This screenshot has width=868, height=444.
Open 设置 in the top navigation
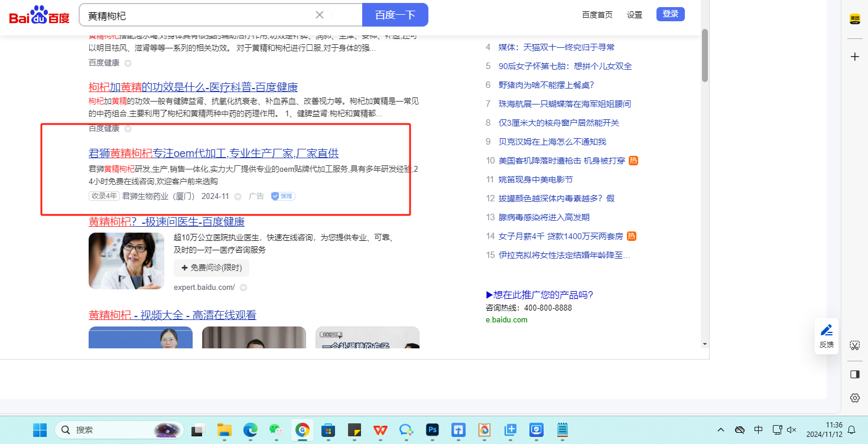click(635, 15)
